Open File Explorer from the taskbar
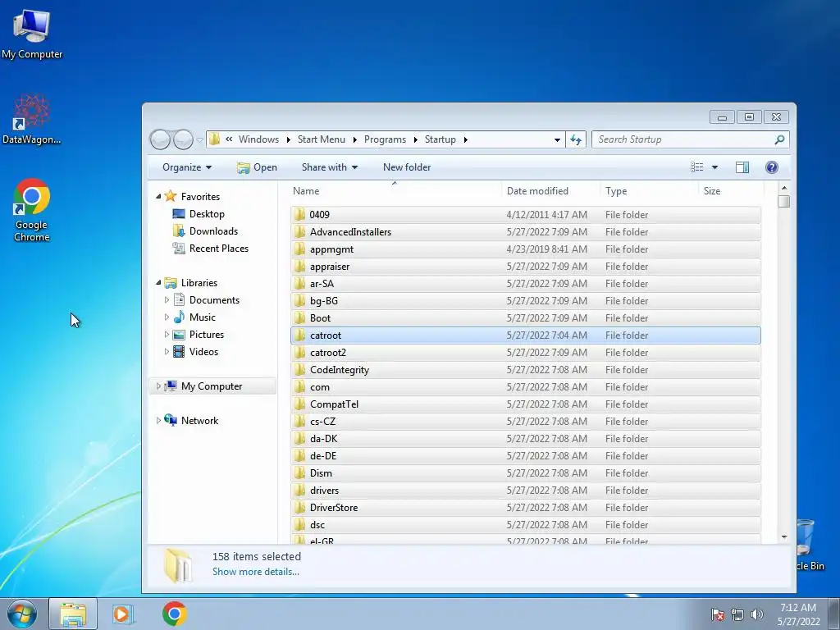 [x=73, y=614]
